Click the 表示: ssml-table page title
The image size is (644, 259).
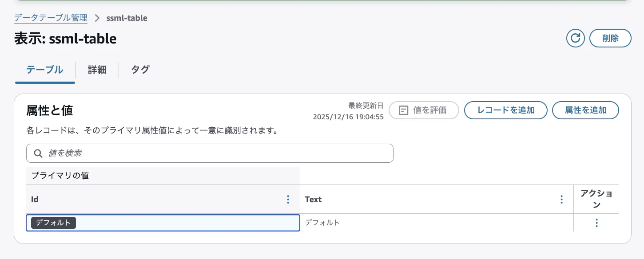(x=65, y=39)
